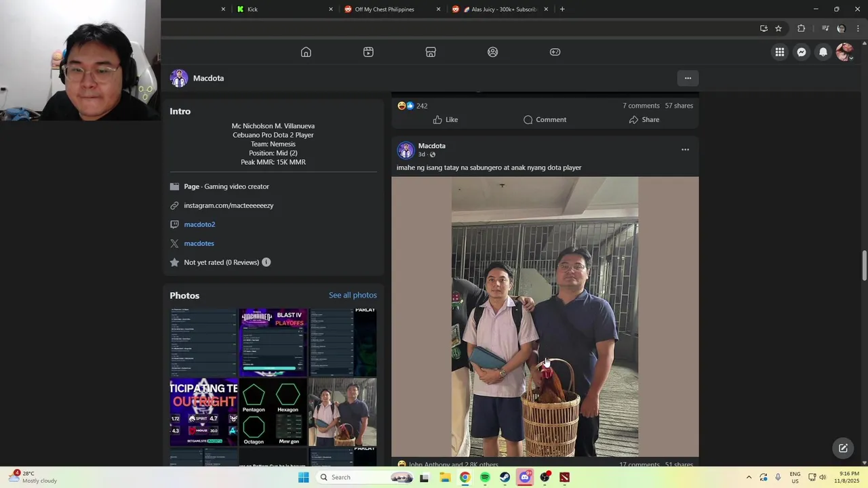This screenshot has height=488, width=868.
Task: Click the ratings info icon
Action: pos(266,262)
